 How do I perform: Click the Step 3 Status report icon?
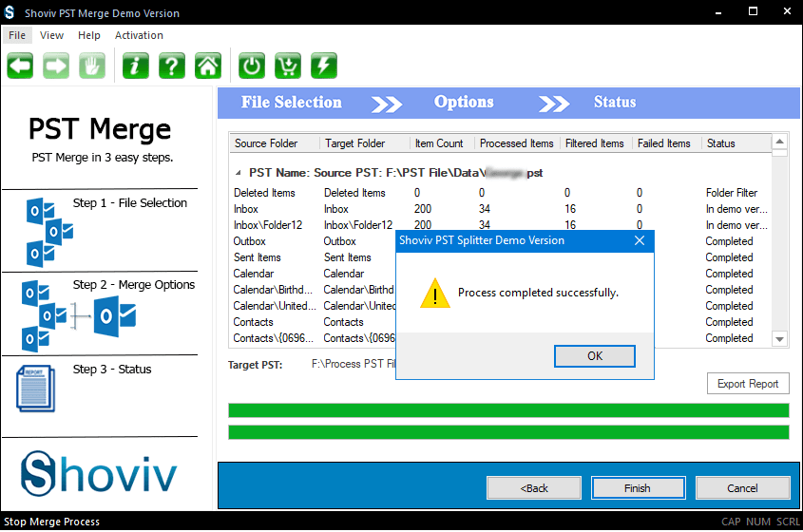click(36, 389)
